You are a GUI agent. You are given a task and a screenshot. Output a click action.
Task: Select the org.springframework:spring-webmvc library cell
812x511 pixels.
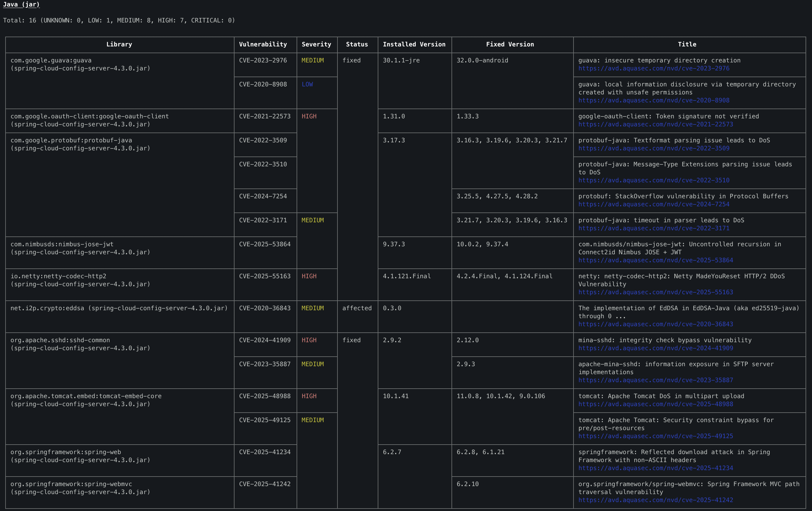[120, 493]
